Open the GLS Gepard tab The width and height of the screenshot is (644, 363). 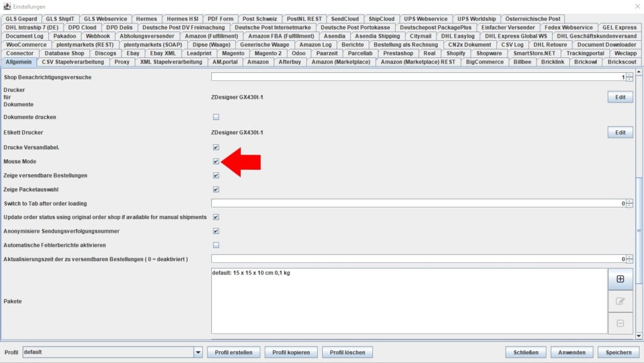pos(21,19)
